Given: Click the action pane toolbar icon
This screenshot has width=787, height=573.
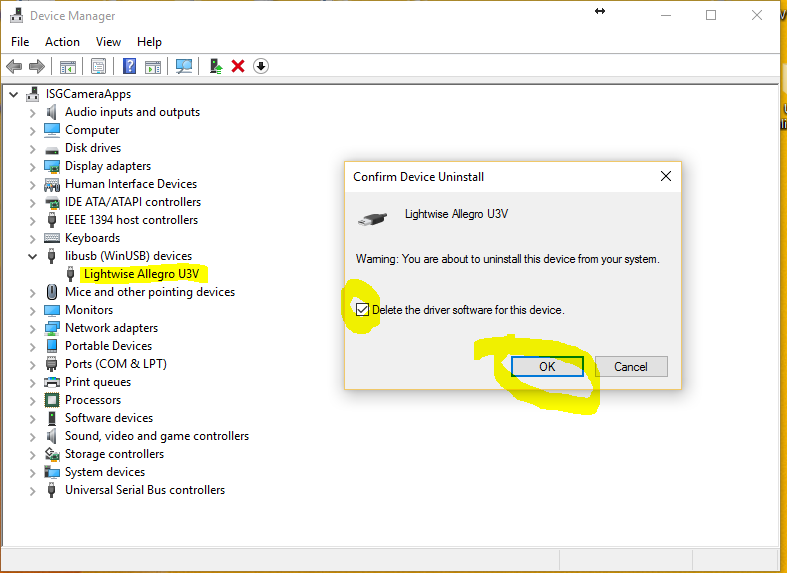Looking at the screenshot, I should point(153,66).
